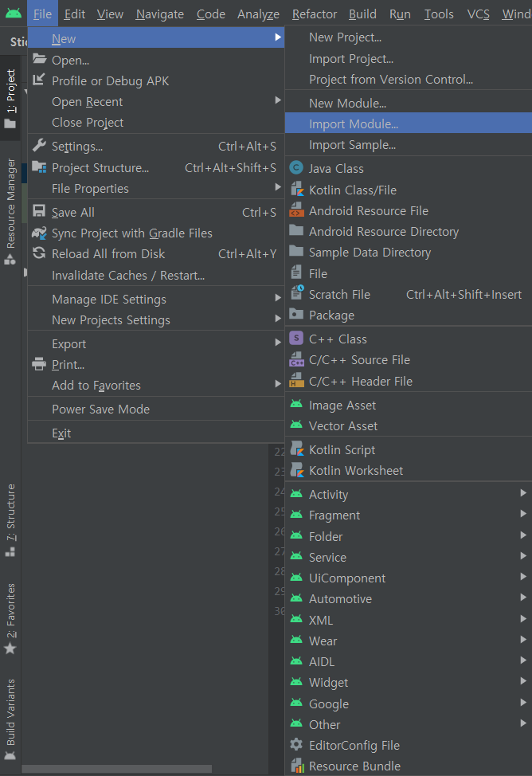
Task: Select Power Save Mode entry
Action: [156, 410]
